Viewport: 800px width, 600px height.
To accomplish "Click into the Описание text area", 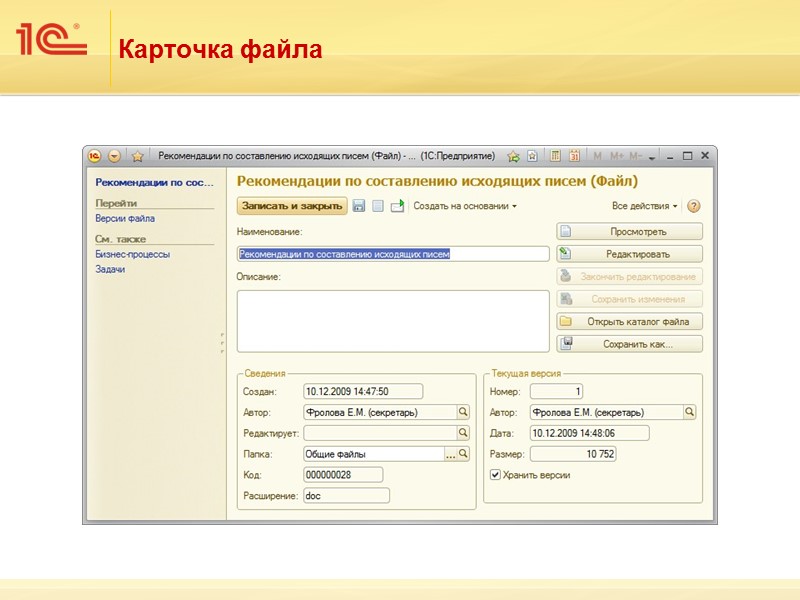I will pyautogui.click(x=393, y=321).
